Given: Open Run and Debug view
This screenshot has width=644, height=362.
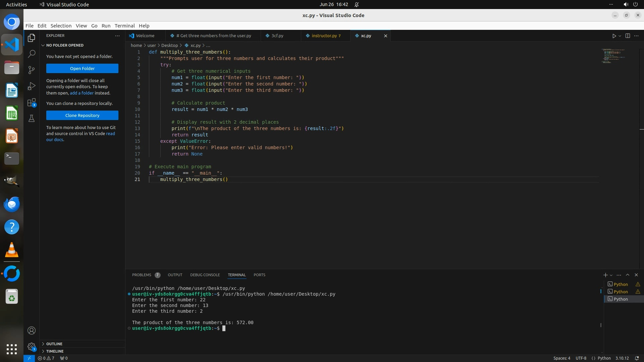Looking at the screenshot, I should [32, 86].
